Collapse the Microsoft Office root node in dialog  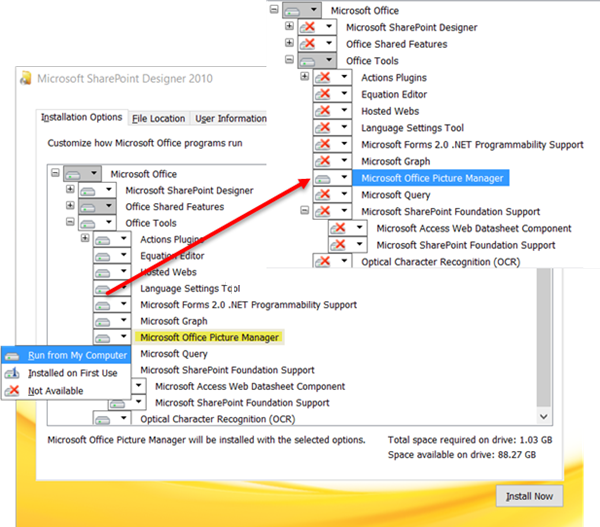(55, 173)
